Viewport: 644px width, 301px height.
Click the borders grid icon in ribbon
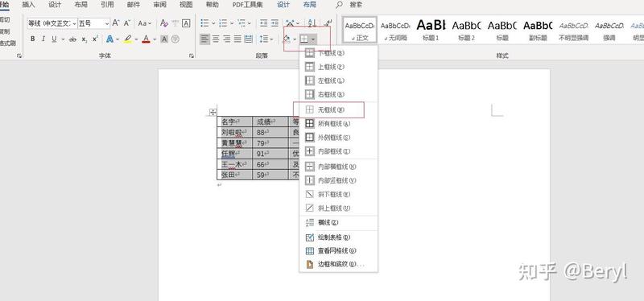click(304, 39)
